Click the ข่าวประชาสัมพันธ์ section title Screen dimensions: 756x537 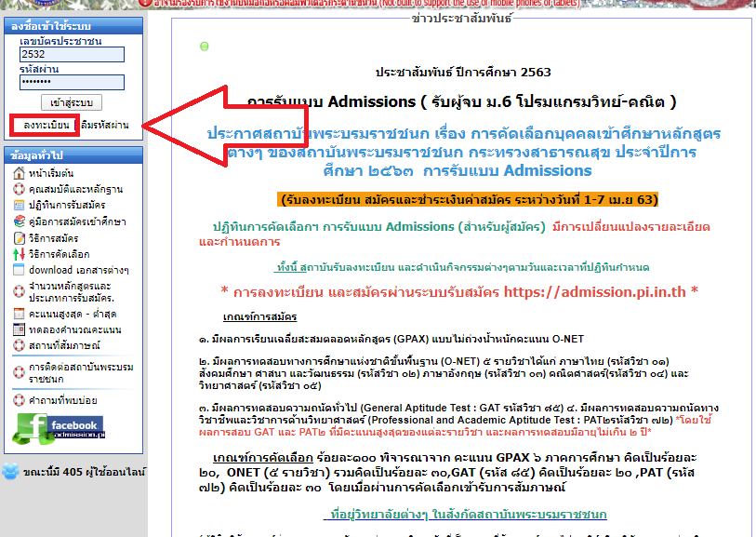pos(461,19)
